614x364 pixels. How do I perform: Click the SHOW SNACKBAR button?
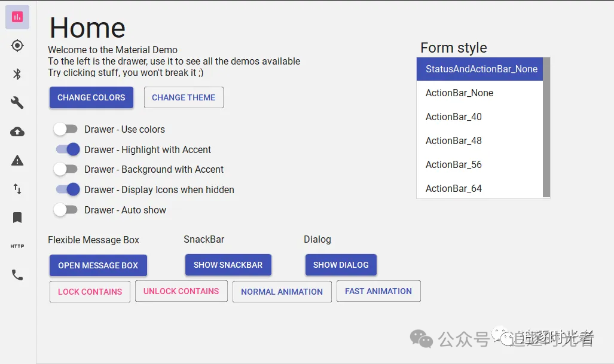pyautogui.click(x=228, y=265)
